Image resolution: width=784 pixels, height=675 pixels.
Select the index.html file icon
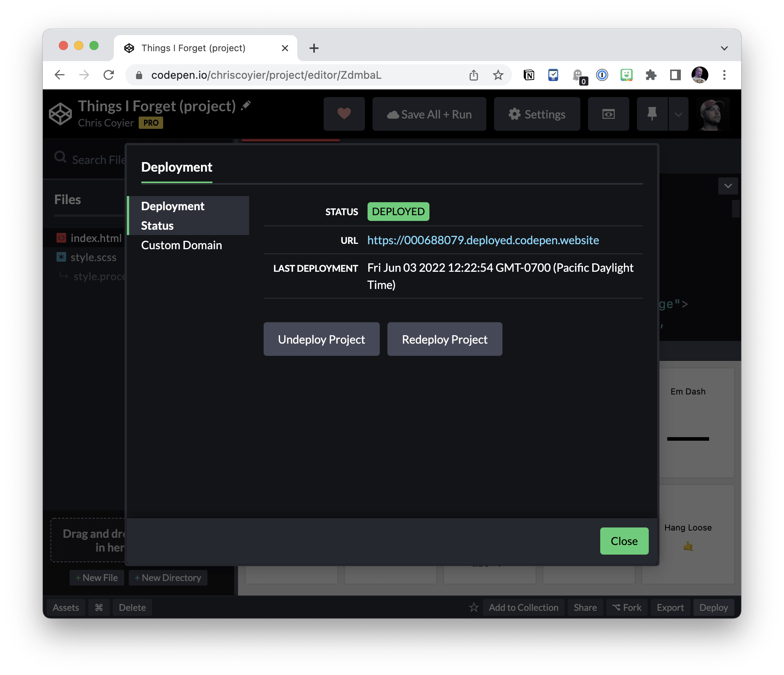[62, 238]
